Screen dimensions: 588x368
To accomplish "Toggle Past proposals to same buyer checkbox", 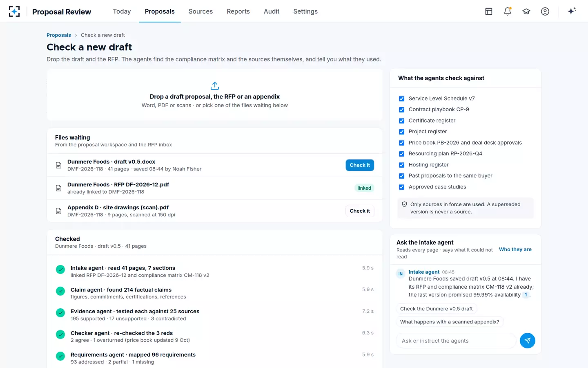I will pyautogui.click(x=401, y=176).
